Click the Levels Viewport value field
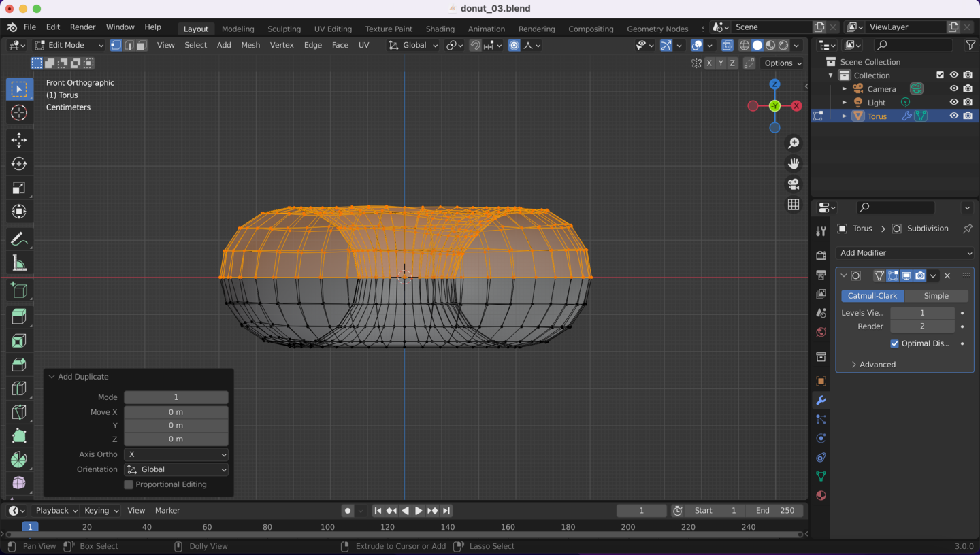 click(x=922, y=313)
